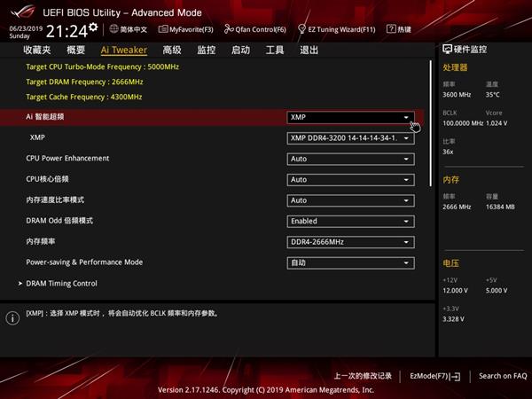Click the 5.000 V voltage reading

pyautogui.click(x=497, y=291)
